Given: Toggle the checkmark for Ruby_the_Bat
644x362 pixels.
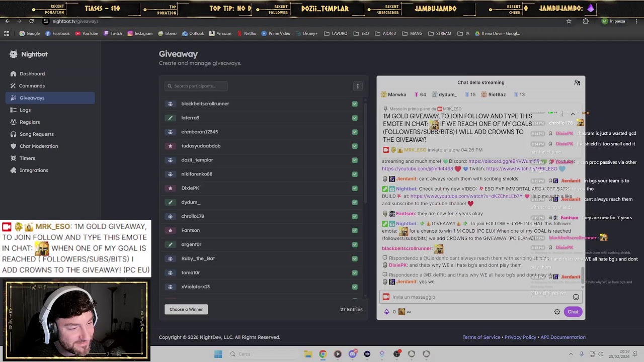Looking at the screenshot, I should point(355,258).
